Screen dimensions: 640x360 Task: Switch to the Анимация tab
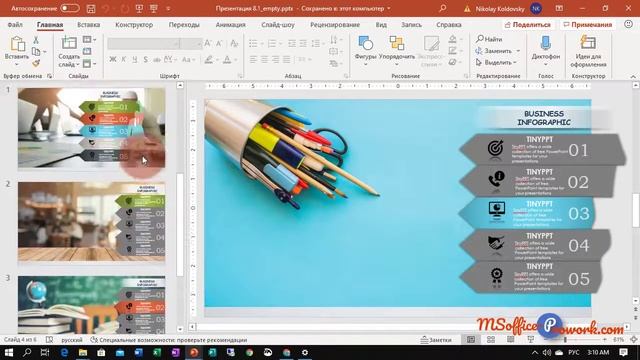pos(231,25)
